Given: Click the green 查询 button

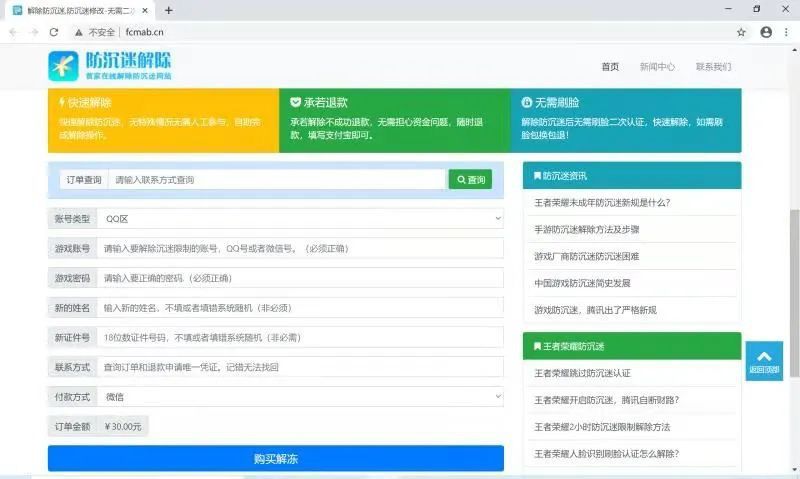Looking at the screenshot, I should (470, 180).
